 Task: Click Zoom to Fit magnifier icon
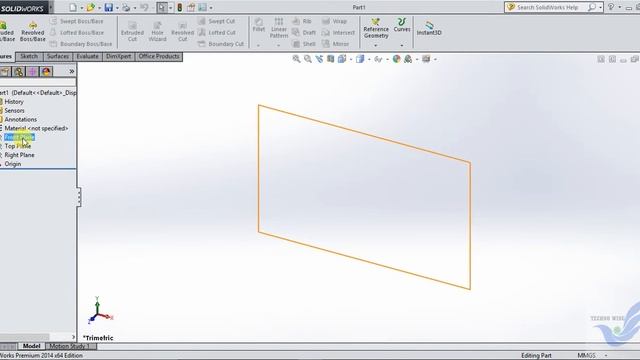296,59
